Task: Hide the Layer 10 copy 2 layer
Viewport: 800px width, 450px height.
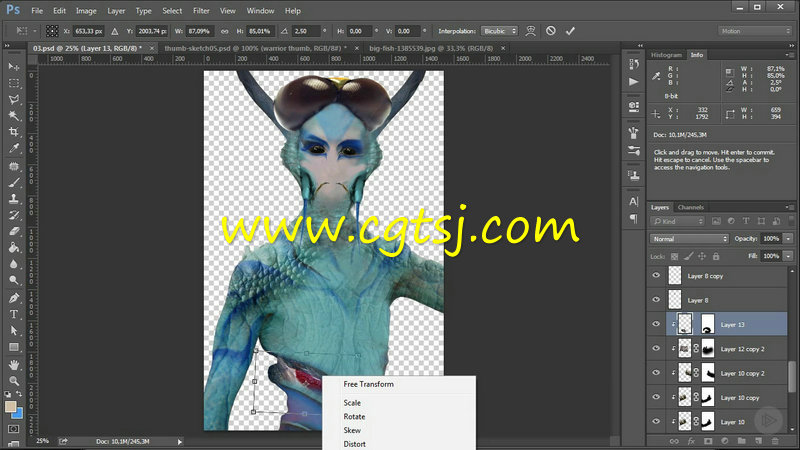Action: point(656,373)
